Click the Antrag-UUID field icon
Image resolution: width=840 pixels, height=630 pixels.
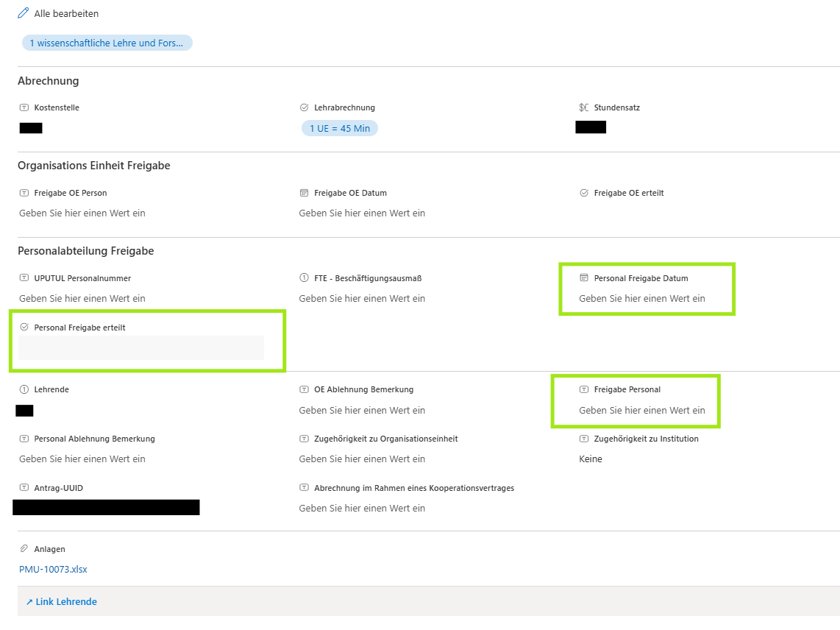24,487
